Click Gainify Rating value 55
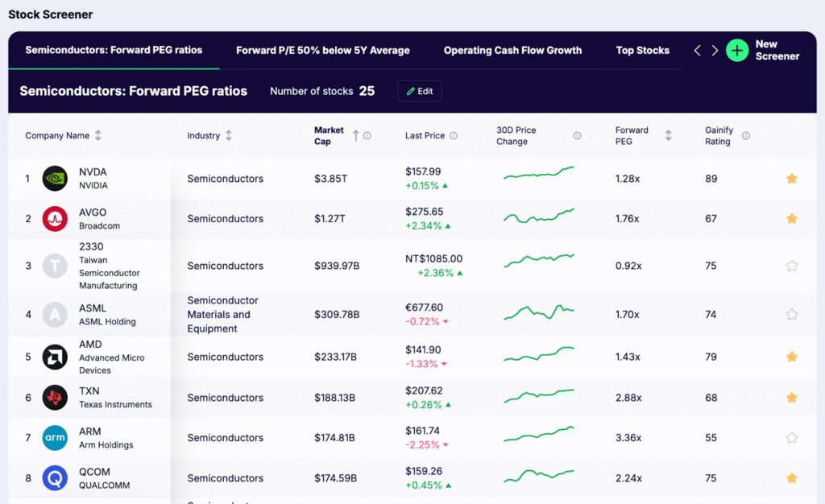This screenshot has height=504, width=825. 711,438
